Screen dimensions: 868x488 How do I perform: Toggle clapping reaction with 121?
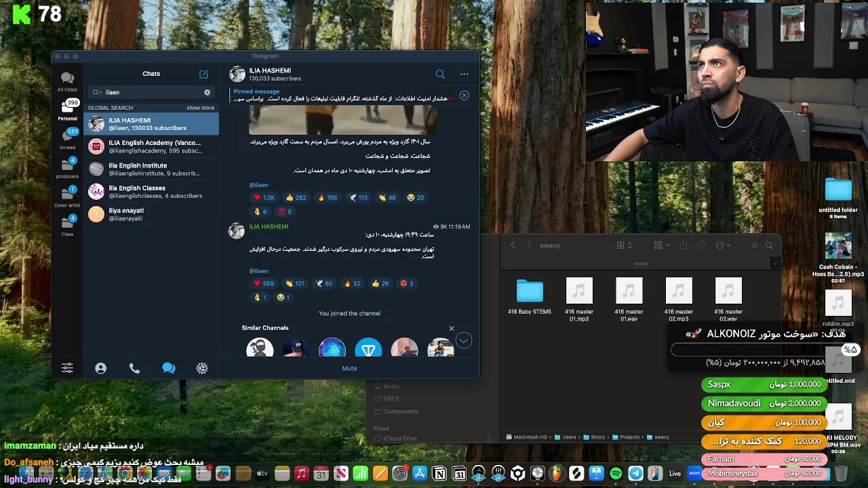pyautogui.click(x=295, y=283)
